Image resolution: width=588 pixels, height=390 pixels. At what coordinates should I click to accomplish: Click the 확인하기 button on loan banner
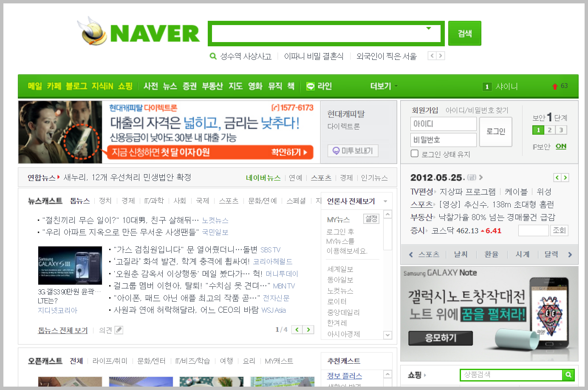289,152
